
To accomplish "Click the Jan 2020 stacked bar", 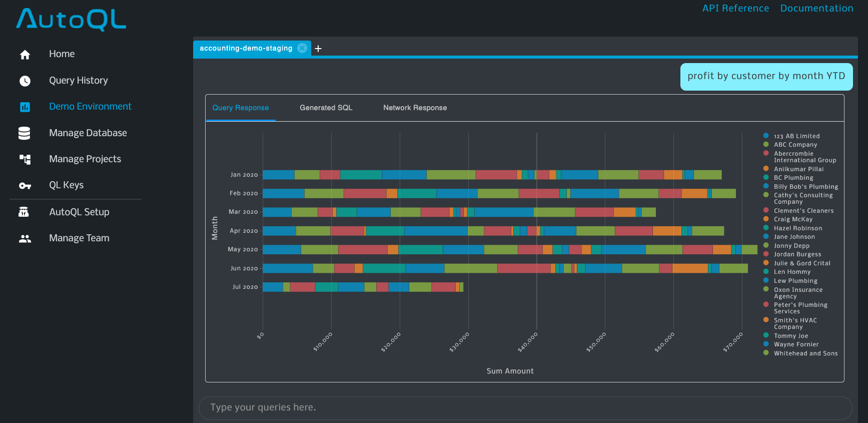I will tap(492, 175).
